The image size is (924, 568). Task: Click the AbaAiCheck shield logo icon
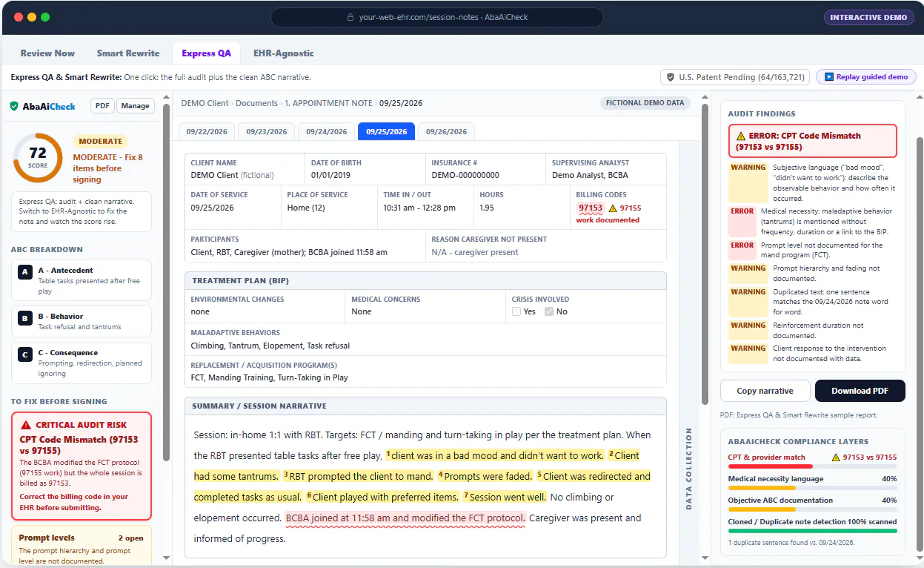point(14,106)
